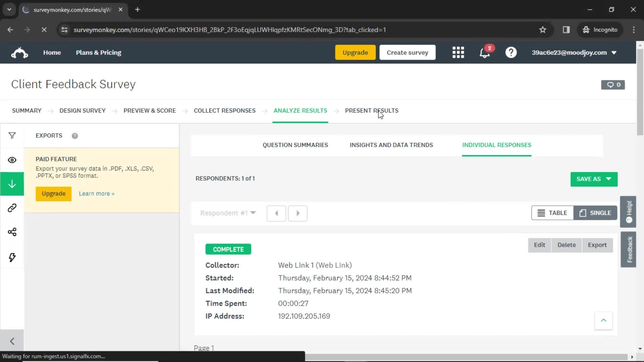Click the link/chain icon in sidebar

(12, 208)
